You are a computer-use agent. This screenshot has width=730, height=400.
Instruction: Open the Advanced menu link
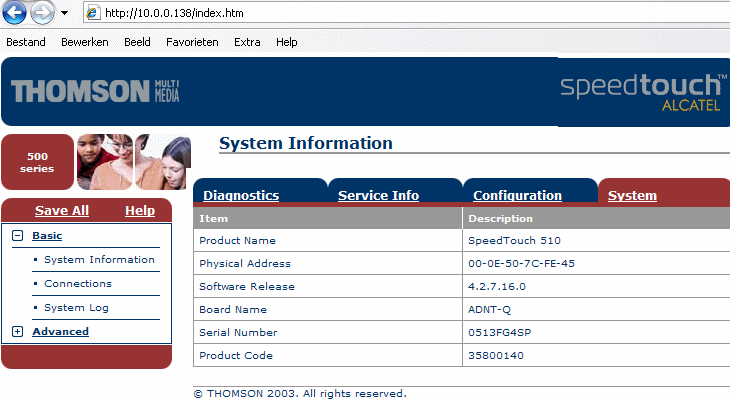[x=61, y=332]
